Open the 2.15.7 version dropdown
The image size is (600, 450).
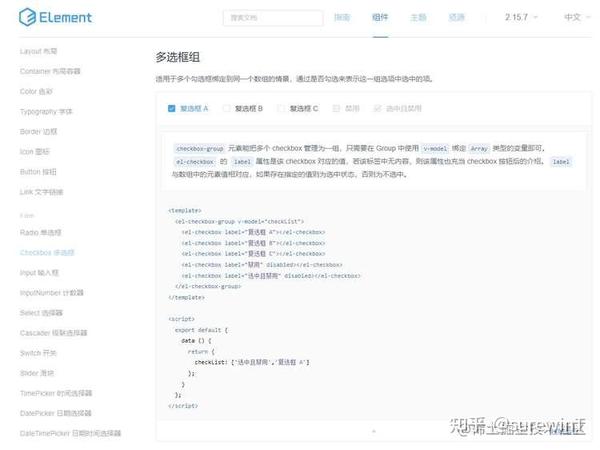521,17
